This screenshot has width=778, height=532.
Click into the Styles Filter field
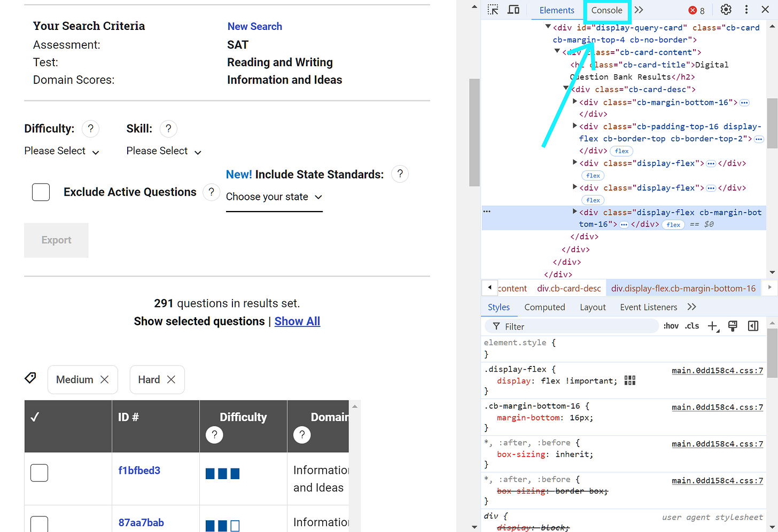tap(572, 326)
